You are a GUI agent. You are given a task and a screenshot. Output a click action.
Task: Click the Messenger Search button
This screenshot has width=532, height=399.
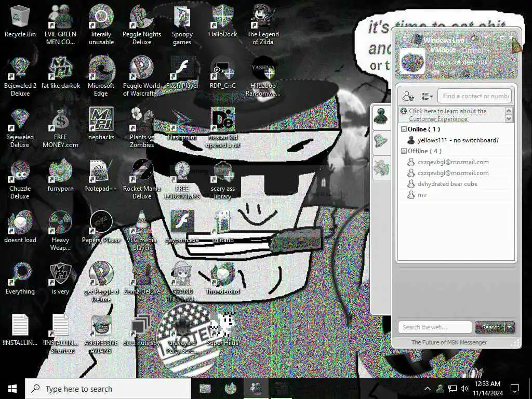(490, 327)
